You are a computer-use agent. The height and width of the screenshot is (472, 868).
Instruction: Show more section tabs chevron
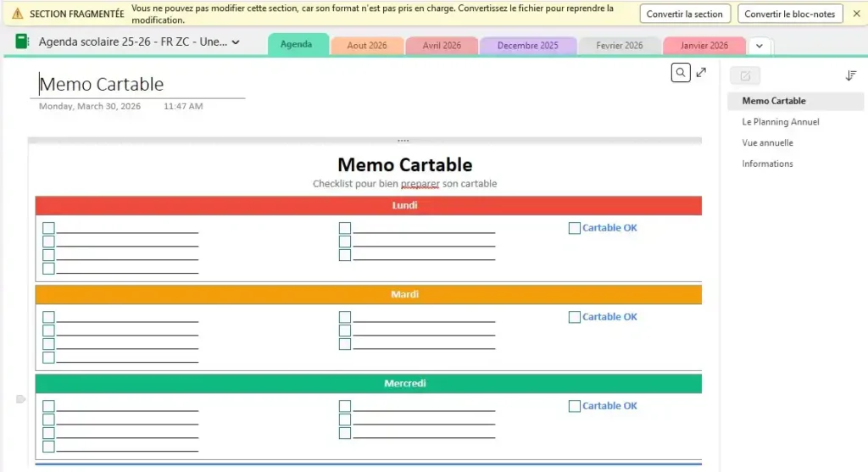point(759,46)
